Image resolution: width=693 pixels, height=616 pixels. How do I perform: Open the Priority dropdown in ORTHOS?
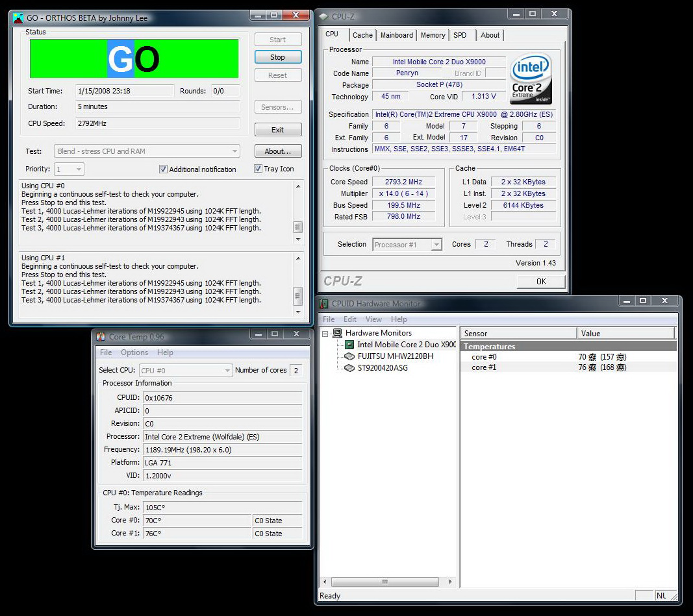click(69, 169)
